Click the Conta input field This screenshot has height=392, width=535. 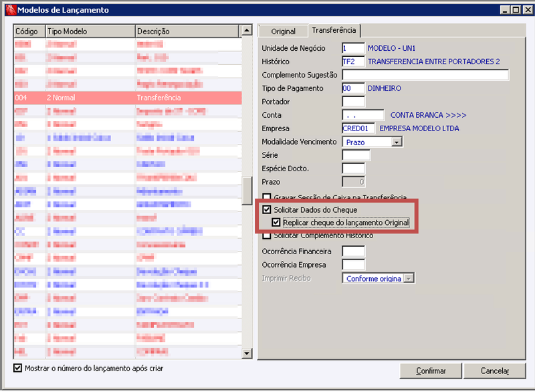coord(363,115)
